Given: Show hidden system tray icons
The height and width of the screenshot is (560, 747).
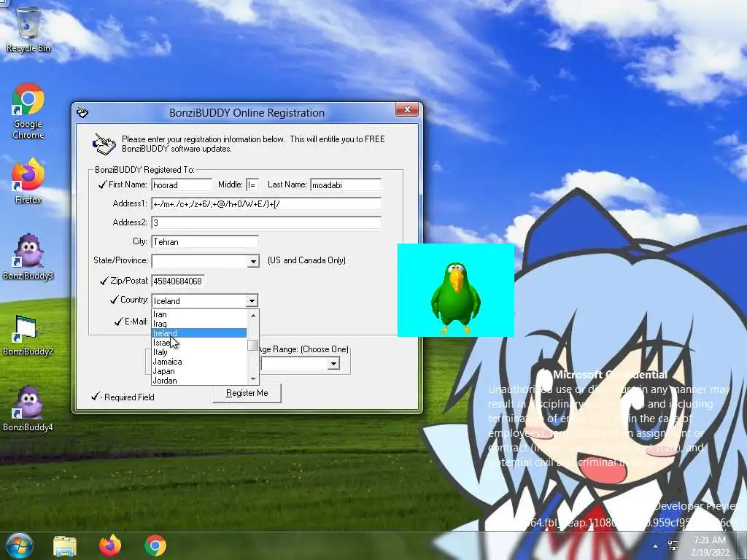Looking at the screenshot, I should (656, 546).
